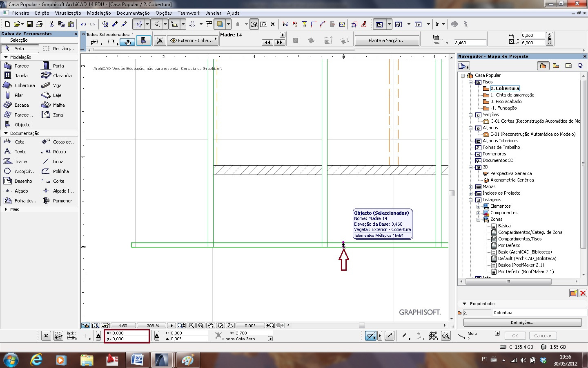Image resolution: width=588 pixels, height=368 pixels.
Task: Open the Edição menu
Action: pos(42,13)
